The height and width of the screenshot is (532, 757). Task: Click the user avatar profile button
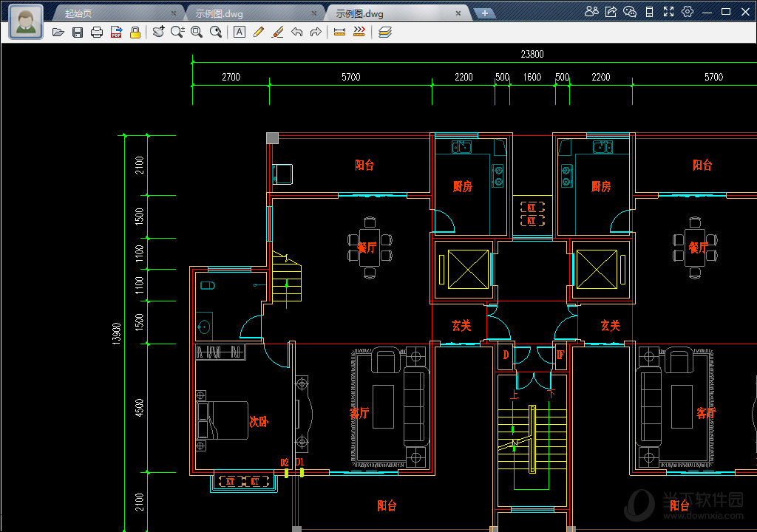[26, 21]
